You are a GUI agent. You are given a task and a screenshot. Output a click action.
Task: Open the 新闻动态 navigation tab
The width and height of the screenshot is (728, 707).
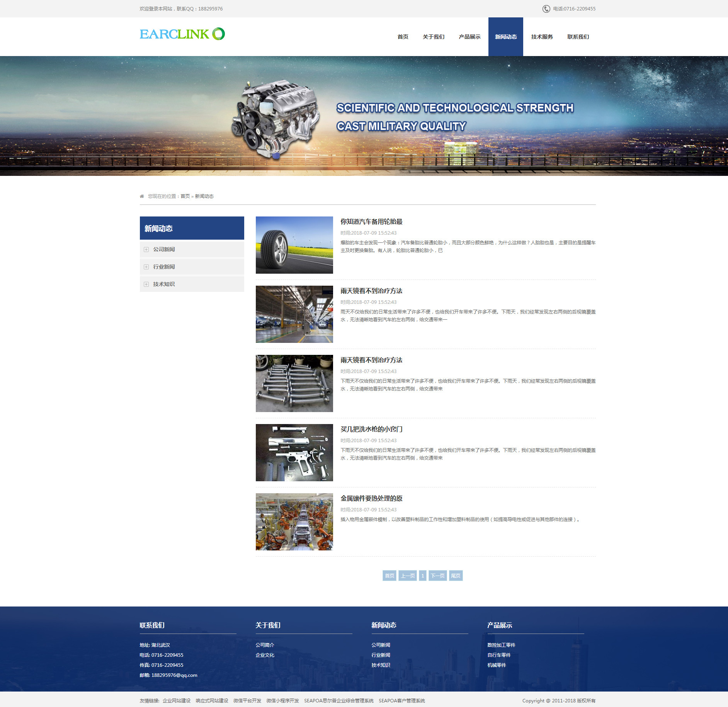pyautogui.click(x=505, y=37)
